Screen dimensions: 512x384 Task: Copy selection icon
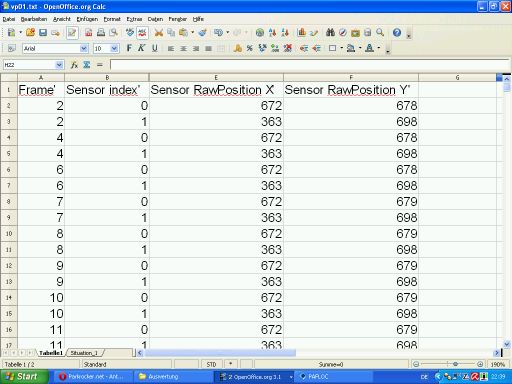coord(171,32)
